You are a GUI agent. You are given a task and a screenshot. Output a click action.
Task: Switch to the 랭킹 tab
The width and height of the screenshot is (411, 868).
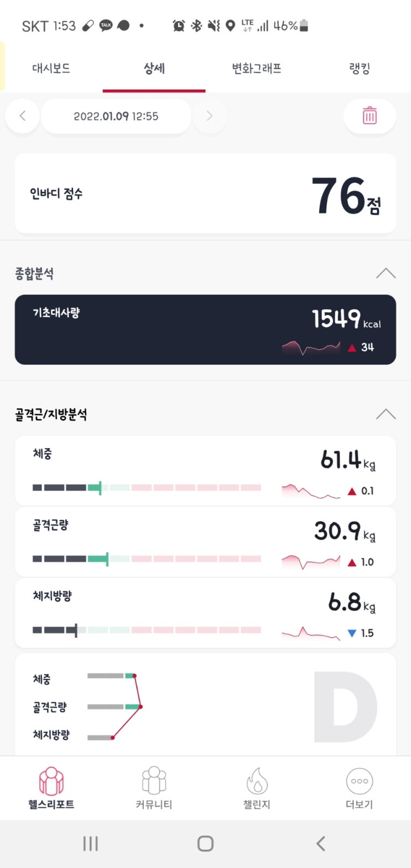(359, 69)
